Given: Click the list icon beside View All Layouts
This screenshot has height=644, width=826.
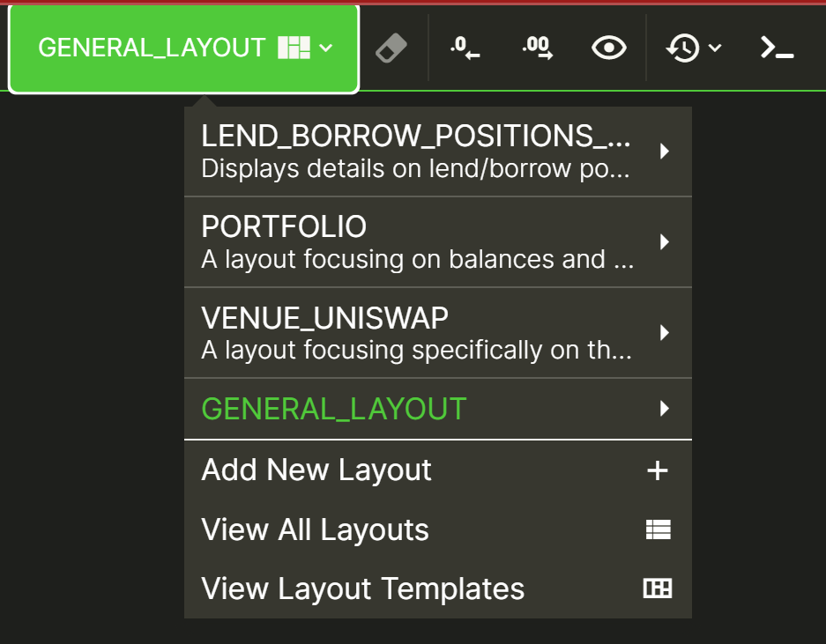Looking at the screenshot, I should point(659,529).
